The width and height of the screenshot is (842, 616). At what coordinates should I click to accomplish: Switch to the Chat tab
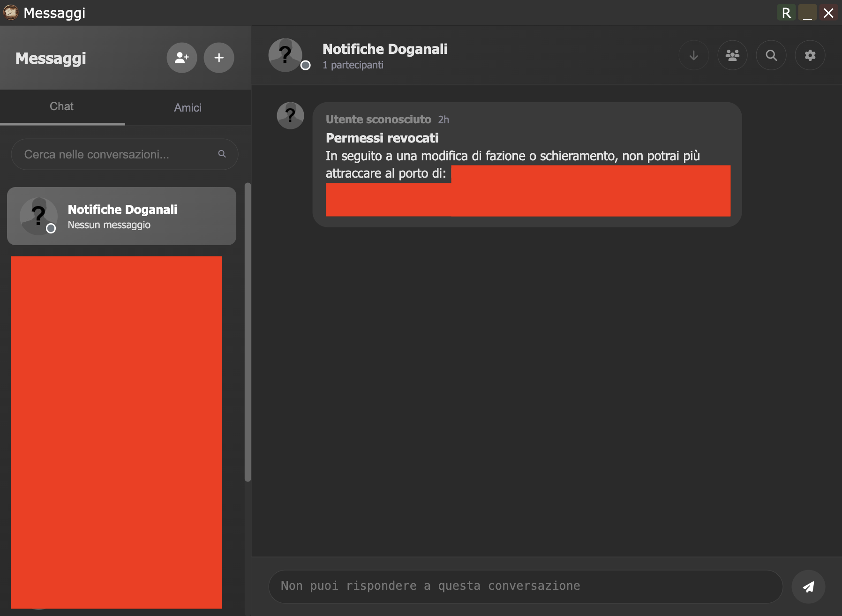point(62,107)
